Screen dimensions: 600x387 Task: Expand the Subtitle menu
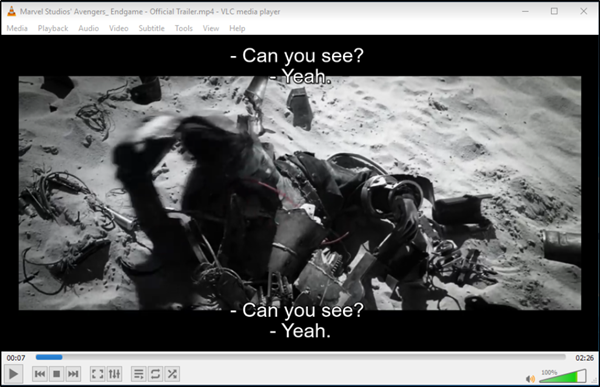pos(152,28)
